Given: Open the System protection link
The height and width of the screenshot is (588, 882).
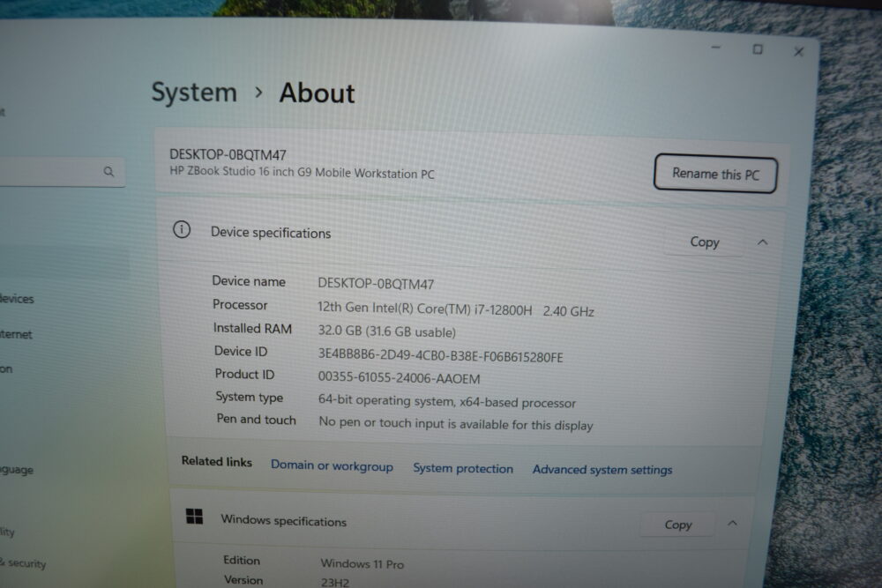Looking at the screenshot, I should (463, 468).
